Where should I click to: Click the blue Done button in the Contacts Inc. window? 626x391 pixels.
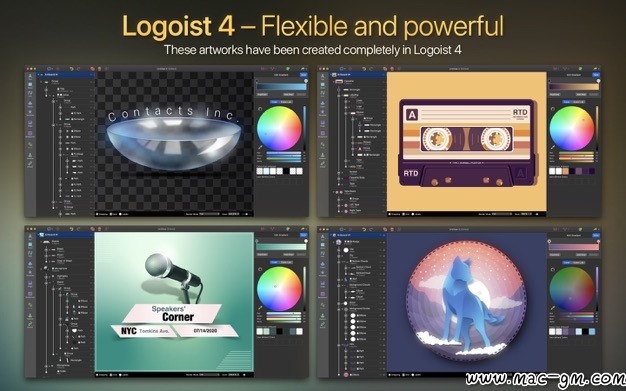(x=304, y=75)
